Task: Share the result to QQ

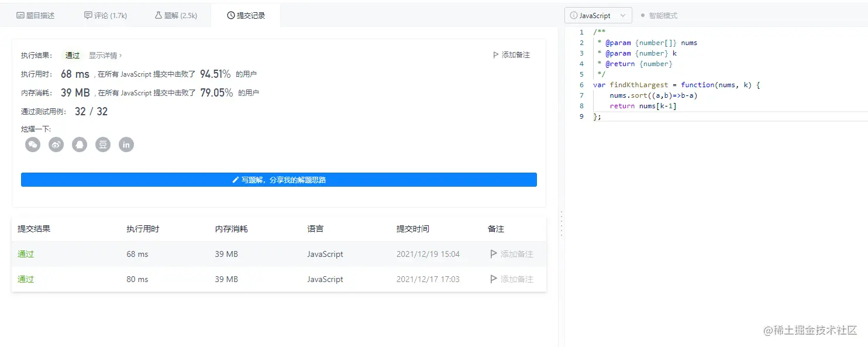Action: point(80,145)
